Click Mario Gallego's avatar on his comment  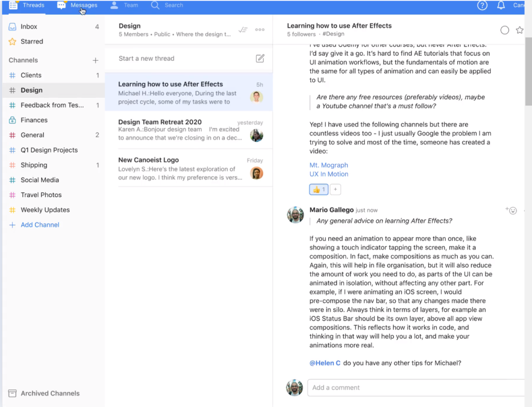295,215
